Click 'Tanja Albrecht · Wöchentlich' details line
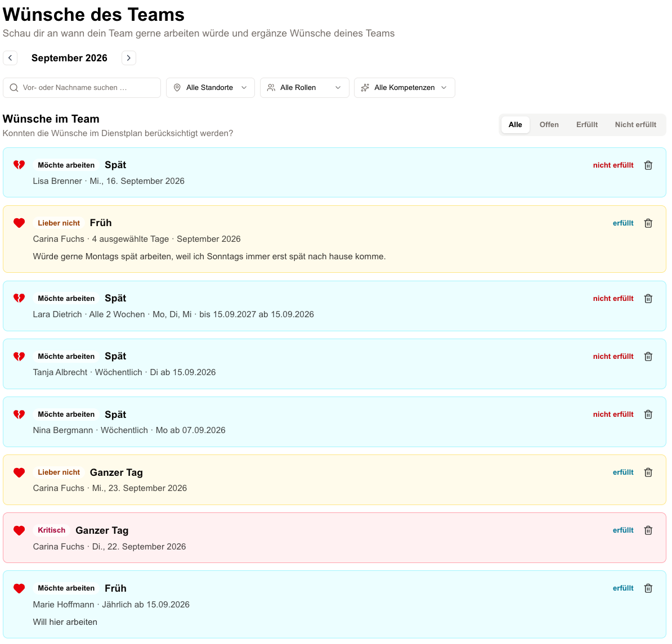The height and width of the screenshot is (644, 672). coord(124,372)
